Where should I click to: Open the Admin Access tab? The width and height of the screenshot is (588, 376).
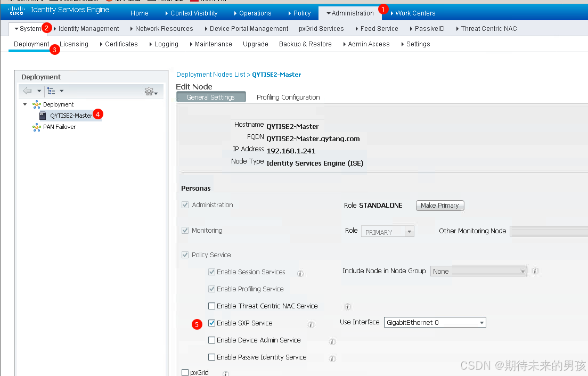pyautogui.click(x=366, y=44)
